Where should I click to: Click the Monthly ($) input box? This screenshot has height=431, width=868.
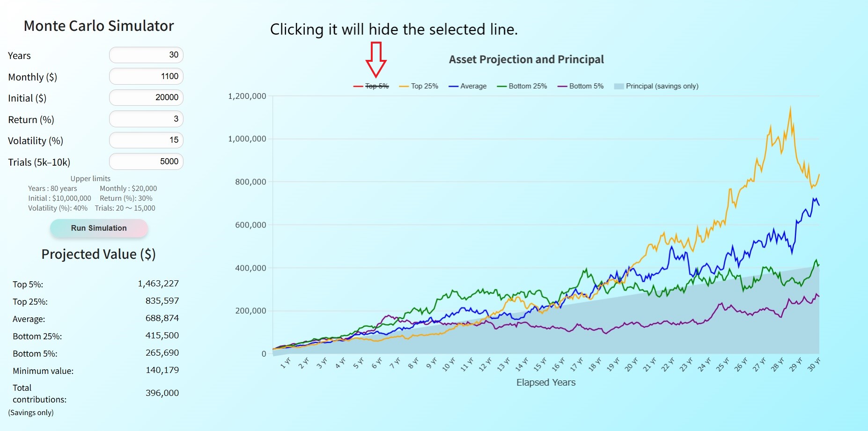[146, 76]
